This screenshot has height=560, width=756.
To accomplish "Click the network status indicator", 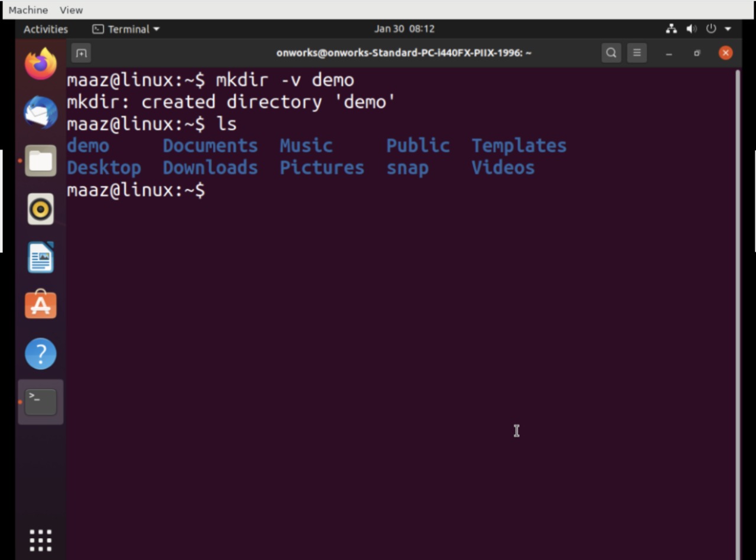I will pyautogui.click(x=671, y=28).
